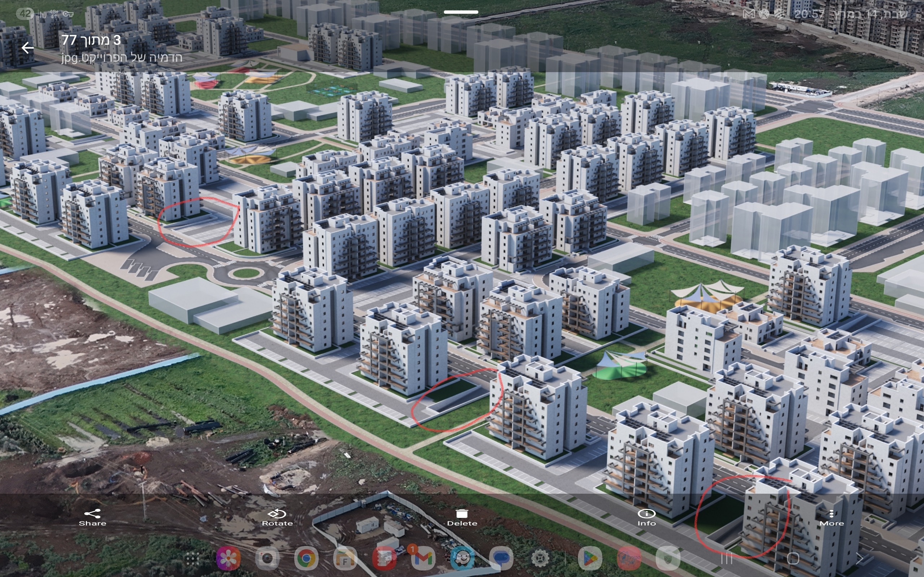Open the More options menu
924x577 pixels.
(x=831, y=517)
